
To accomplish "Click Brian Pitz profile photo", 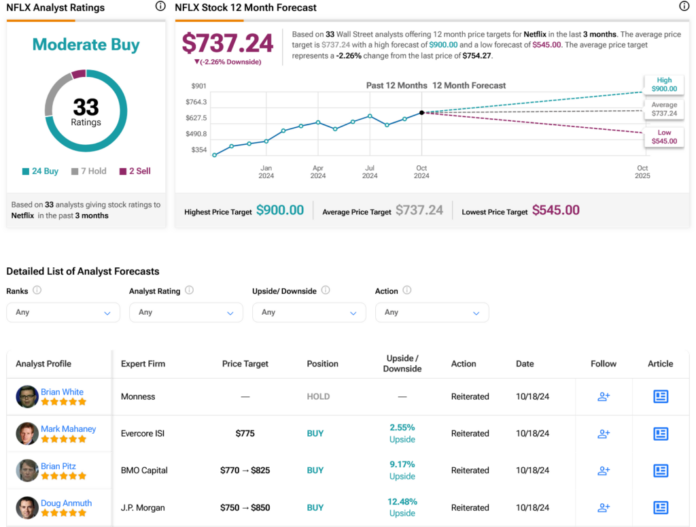I will (x=26, y=470).
